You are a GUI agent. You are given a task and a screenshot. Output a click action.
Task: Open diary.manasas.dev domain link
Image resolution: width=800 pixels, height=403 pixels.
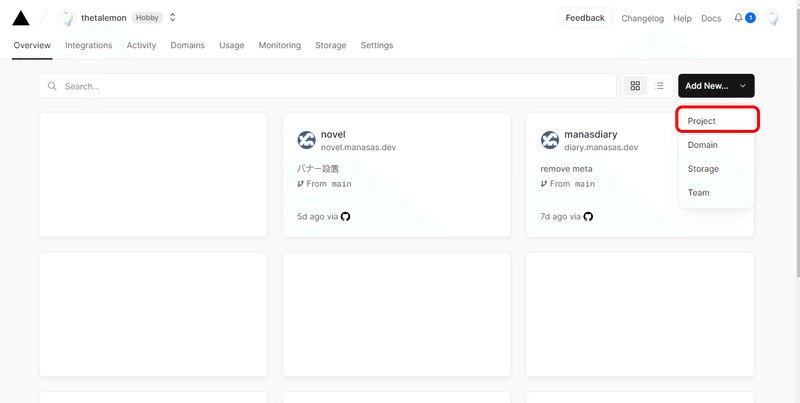coord(601,147)
